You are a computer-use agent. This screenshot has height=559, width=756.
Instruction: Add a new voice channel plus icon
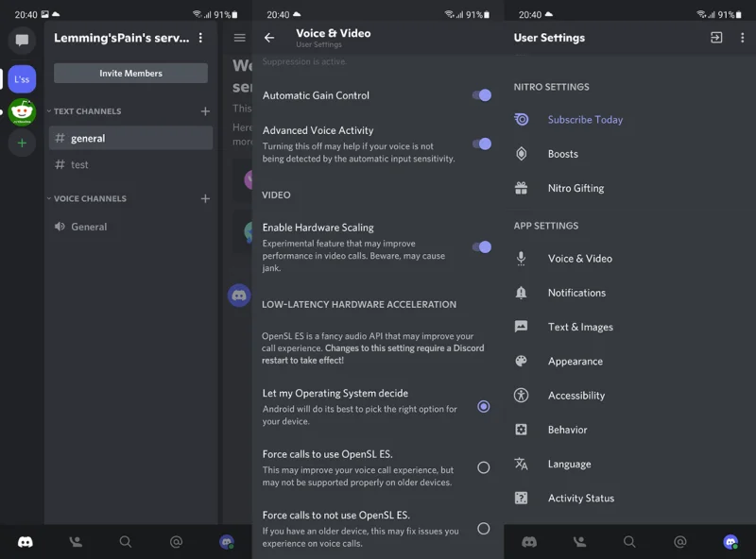[x=205, y=198]
